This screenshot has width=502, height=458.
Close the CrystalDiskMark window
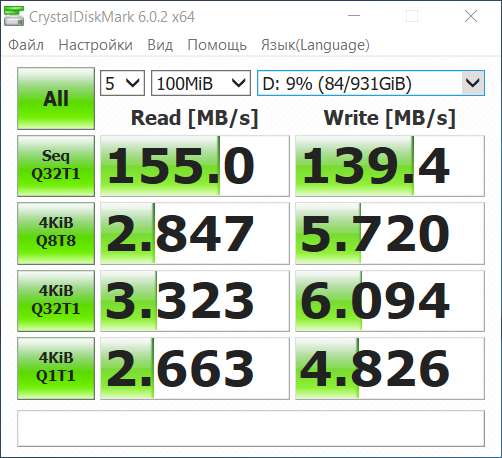coord(471,16)
